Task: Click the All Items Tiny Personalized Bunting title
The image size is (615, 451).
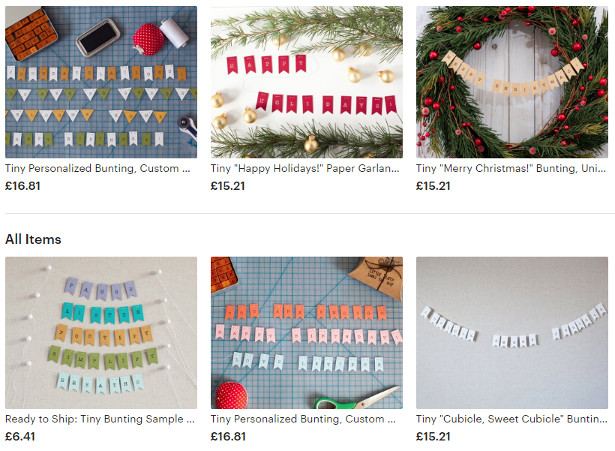Action: pyautogui.click(x=303, y=419)
